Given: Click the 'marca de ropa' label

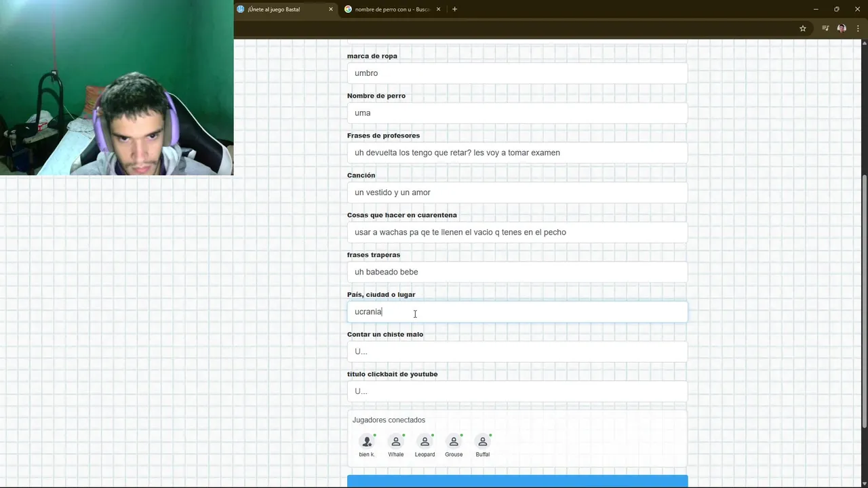Looking at the screenshot, I should [x=372, y=56].
